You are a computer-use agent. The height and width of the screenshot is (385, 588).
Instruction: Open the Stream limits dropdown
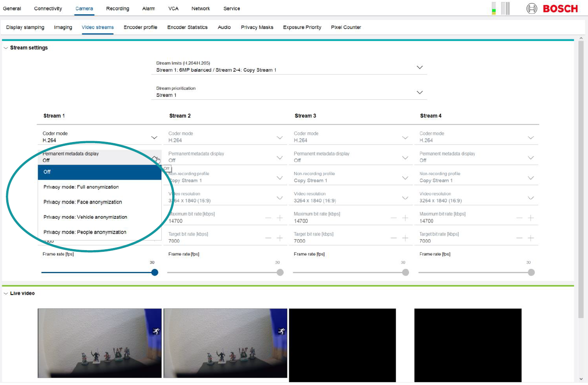pos(420,67)
